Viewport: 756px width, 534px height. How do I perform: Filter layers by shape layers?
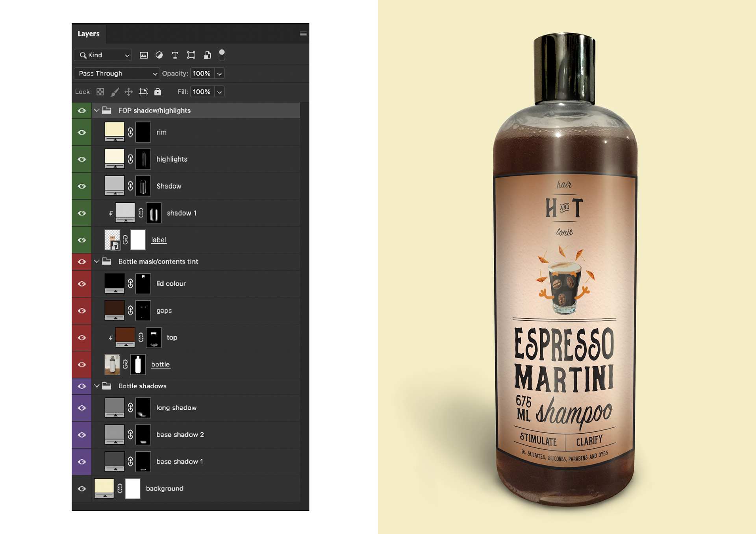[191, 55]
